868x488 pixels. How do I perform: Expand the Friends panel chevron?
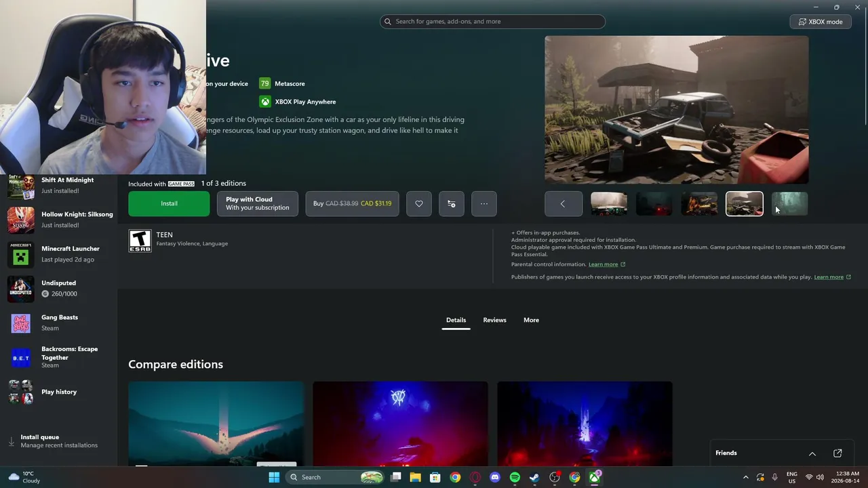[x=812, y=453]
